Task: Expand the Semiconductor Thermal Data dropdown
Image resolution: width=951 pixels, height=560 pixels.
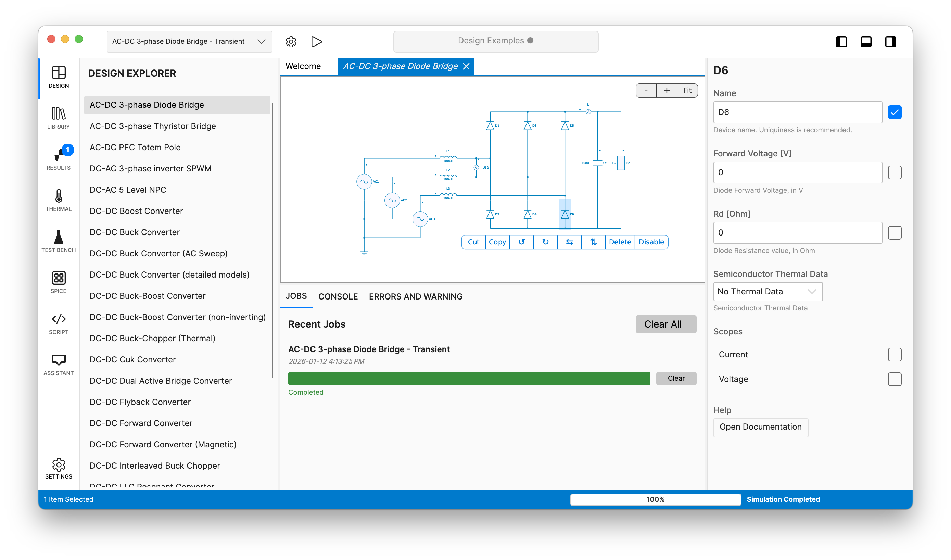Action: (767, 291)
